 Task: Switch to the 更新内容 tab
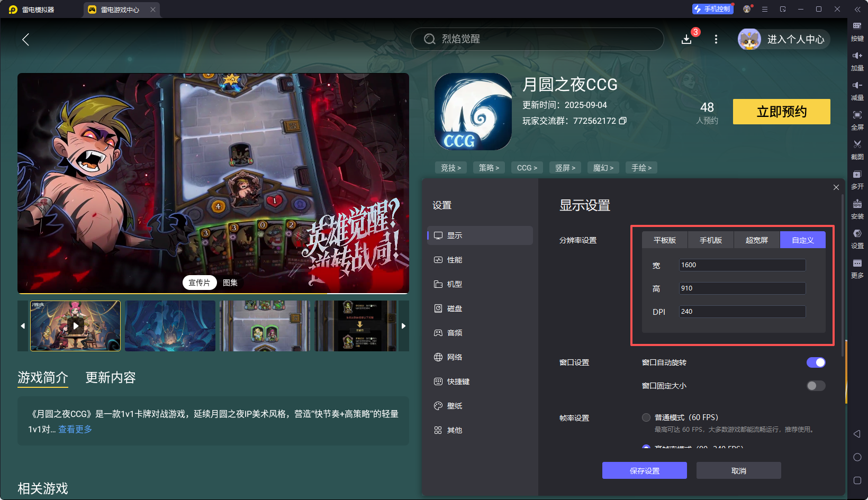111,377
